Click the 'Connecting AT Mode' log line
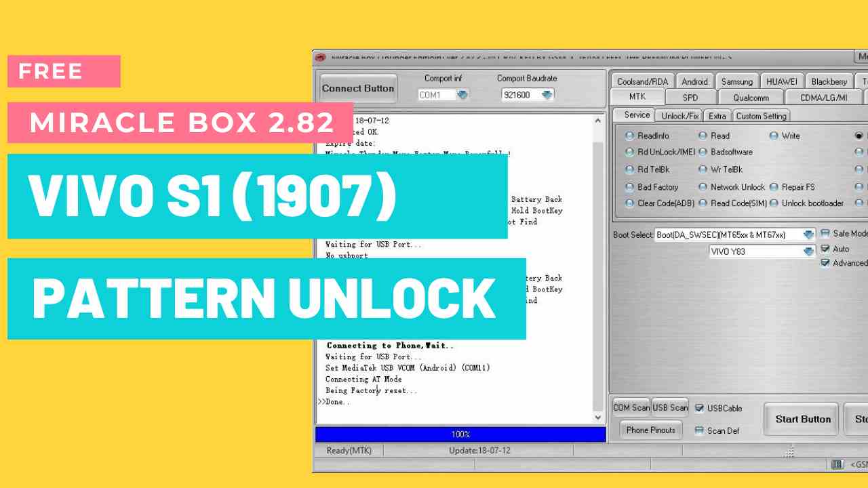 pos(363,379)
